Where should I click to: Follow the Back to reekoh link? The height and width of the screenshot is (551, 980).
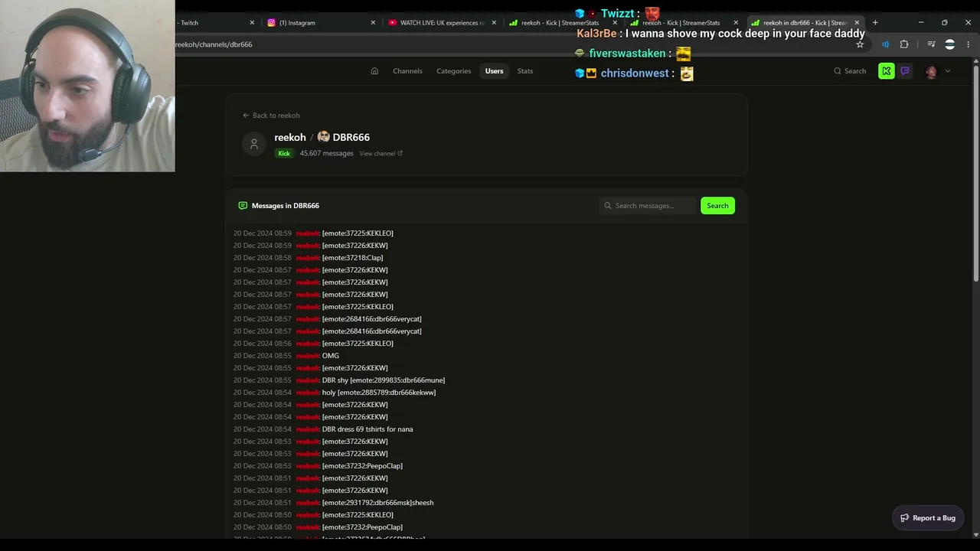[271, 116]
